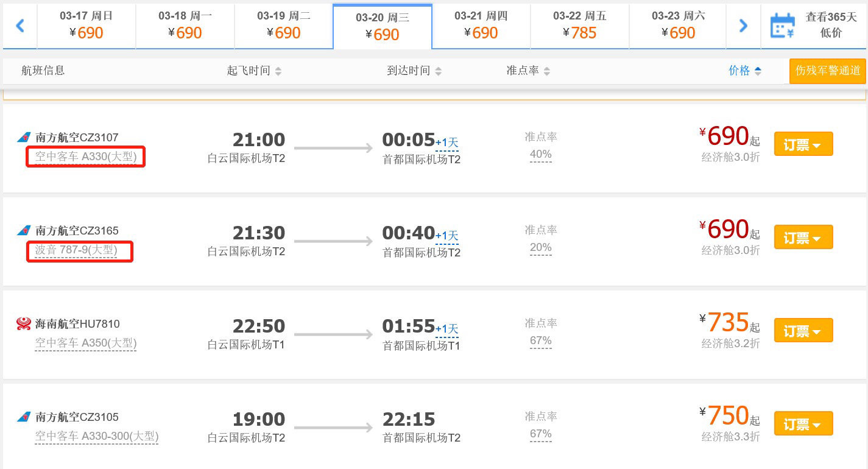This screenshot has height=469, width=868.
Task: Click the China Southern logo for CZ3107
Action: coord(24,138)
